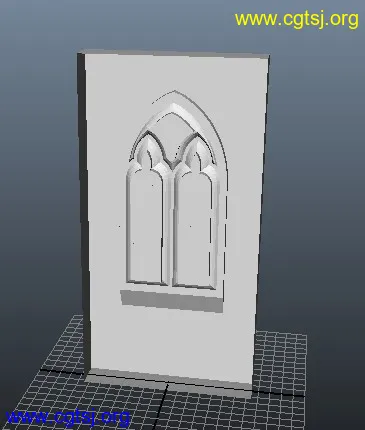Image resolution: width=365 pixels, height=430 pixels.
Task: Click the yellow www.cgtsj.org watermark text
Action: click(297, 20)
